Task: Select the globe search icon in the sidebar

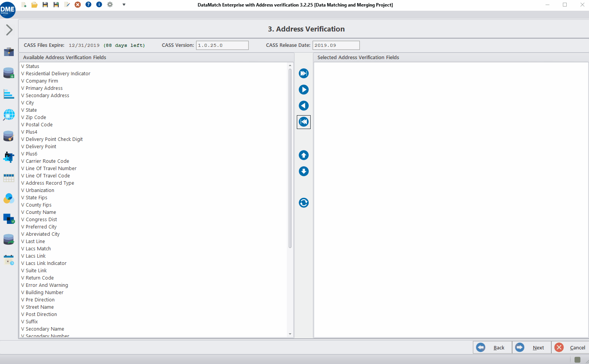Action: (x=8, y=114)
